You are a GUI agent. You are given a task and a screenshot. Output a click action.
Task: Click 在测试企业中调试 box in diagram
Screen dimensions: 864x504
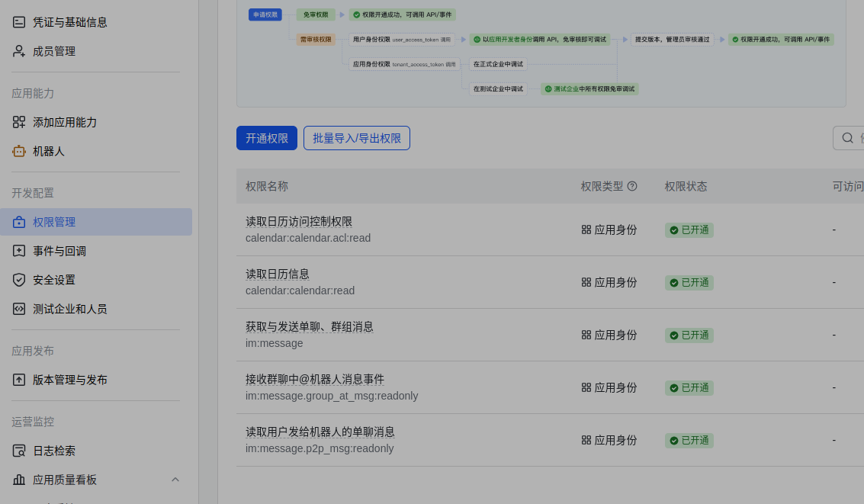(x=498, y=88)
